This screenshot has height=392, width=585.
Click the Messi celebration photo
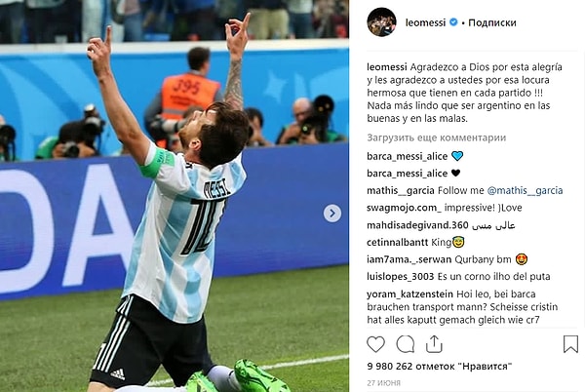tap(175, 196)
